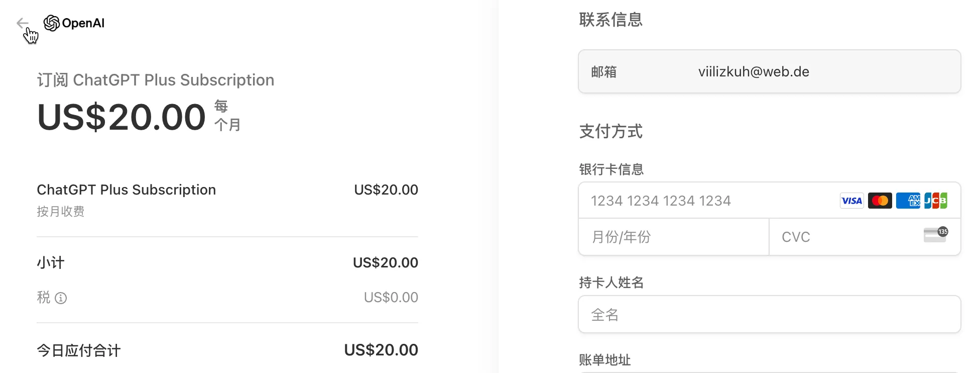Click the JCB card icon
This screenshot has height=373, width=980.
tap(936, 201)
